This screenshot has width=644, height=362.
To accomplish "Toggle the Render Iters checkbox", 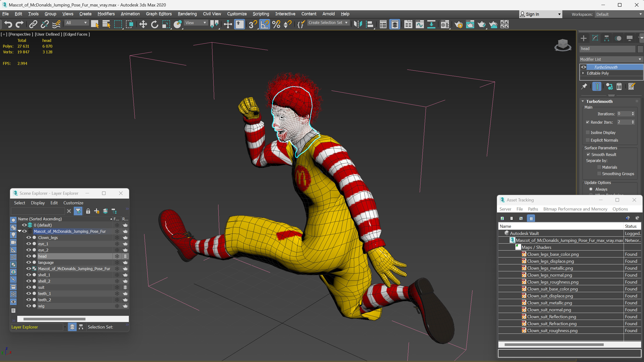I will pos(587,122).
